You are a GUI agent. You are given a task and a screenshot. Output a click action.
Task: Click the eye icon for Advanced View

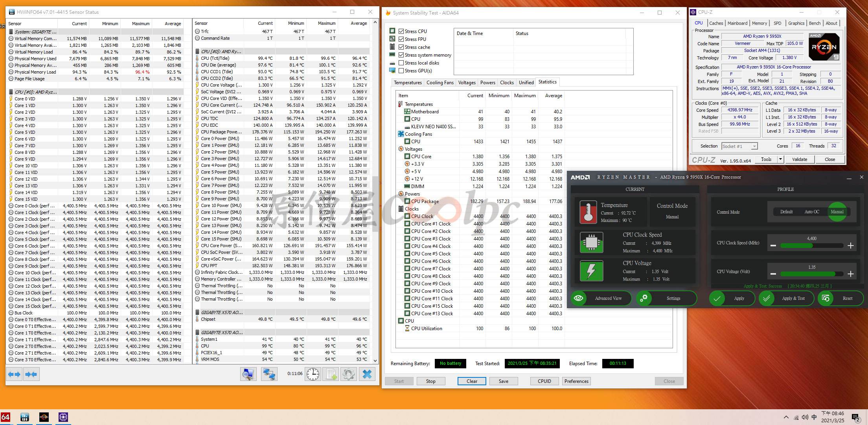(x=578, y=298)
